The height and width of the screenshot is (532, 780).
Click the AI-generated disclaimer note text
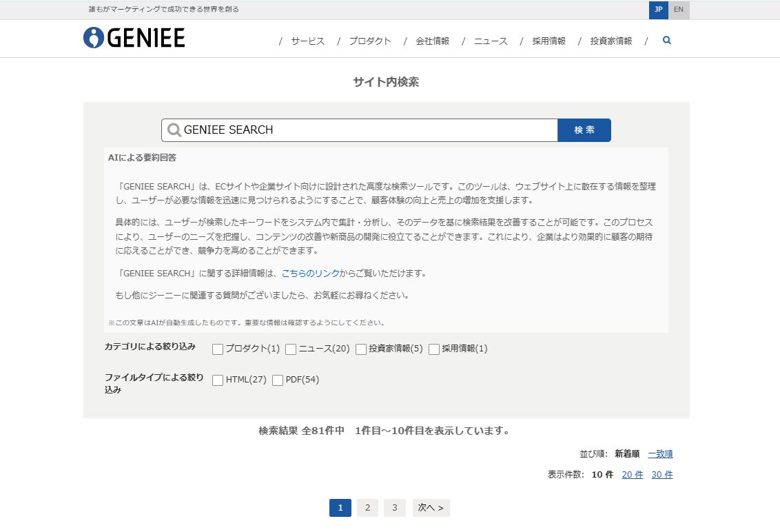point(247,323)
